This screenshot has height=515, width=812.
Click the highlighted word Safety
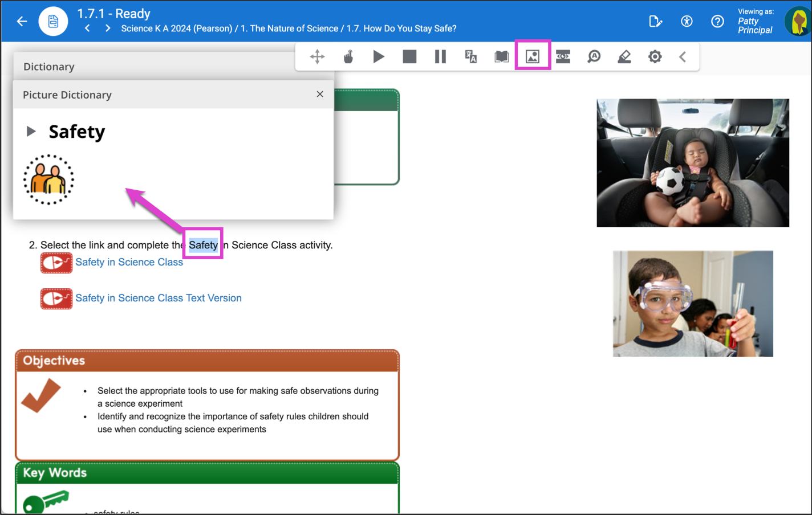coord(203,245)
